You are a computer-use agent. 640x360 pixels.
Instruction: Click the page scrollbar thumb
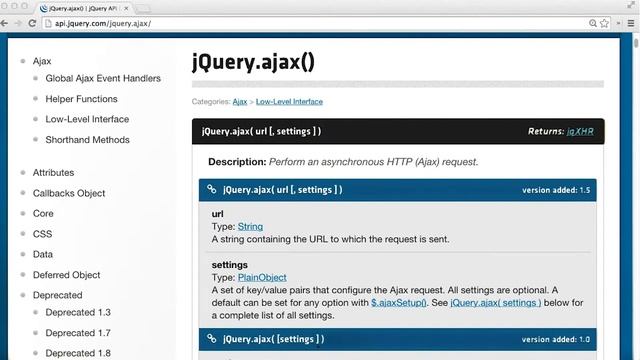[x=636, y=42]
